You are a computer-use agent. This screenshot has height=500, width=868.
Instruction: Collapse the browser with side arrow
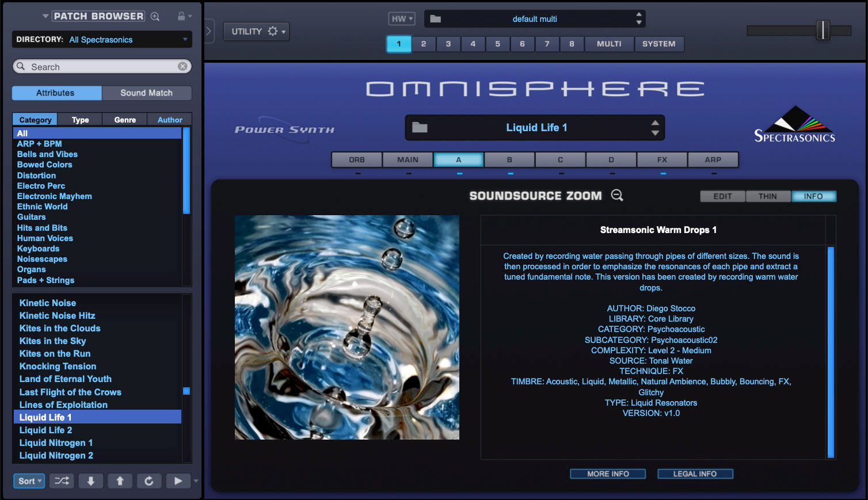click(209, 31)
